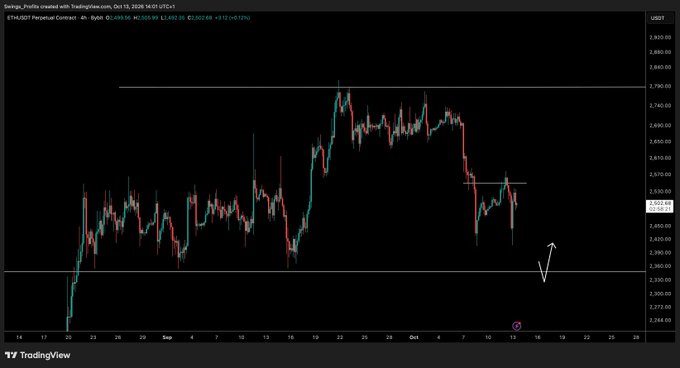Click the 2,920.00 price axis label
Screen dimensions: 680x368
coord(660,38)
